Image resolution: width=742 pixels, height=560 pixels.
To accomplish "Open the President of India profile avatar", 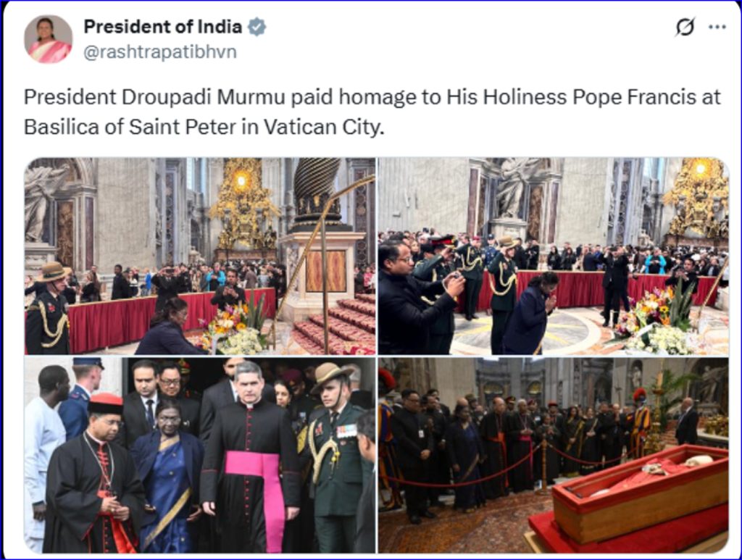I will coord(49,39).
